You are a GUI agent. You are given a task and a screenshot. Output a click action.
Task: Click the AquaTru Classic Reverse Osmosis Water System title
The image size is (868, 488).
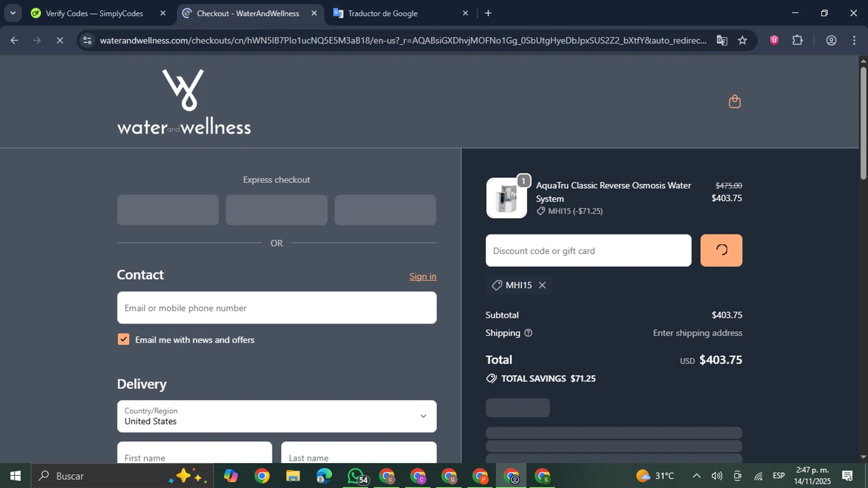tap(613, 192)
